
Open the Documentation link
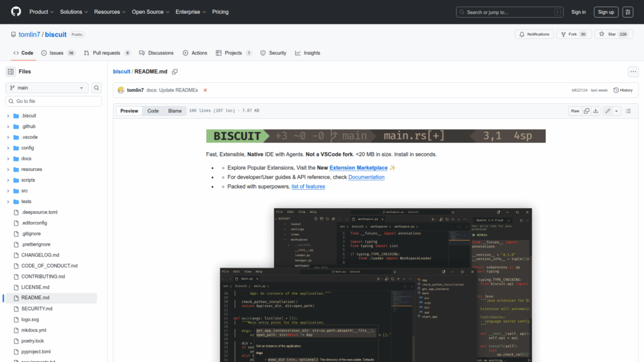367,177
